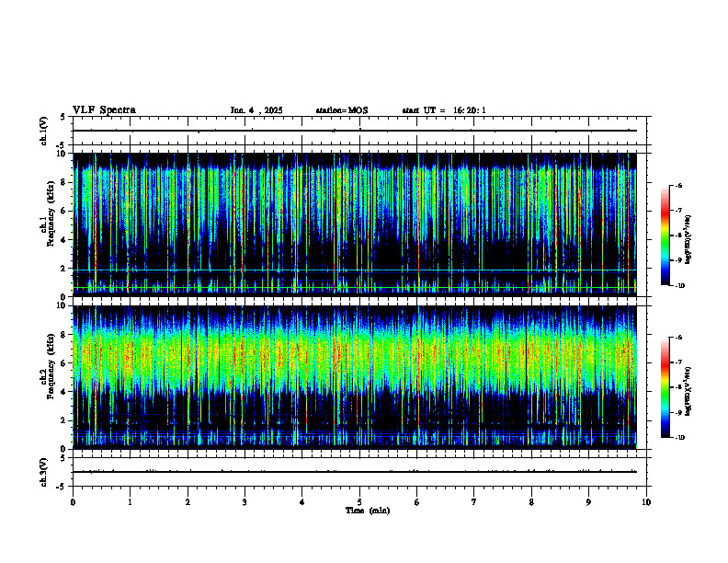
Task: Click time axis tick label "9"
Action: point(588,502)
